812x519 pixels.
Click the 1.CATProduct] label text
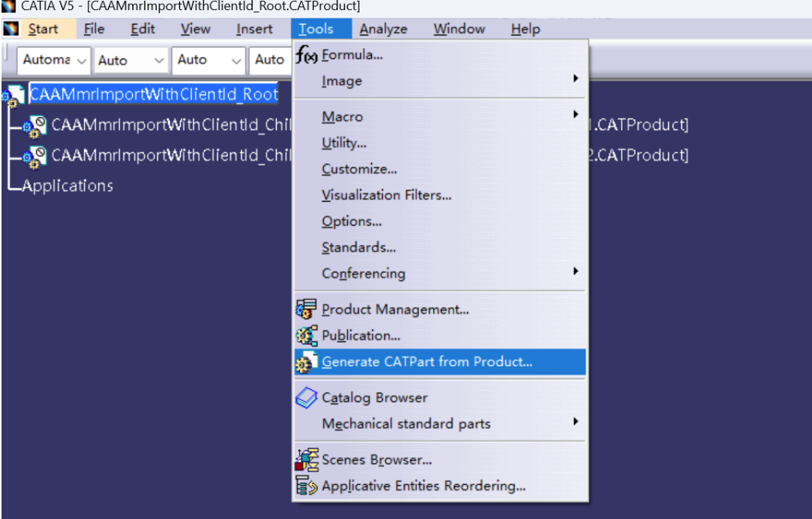click(639, 125)
